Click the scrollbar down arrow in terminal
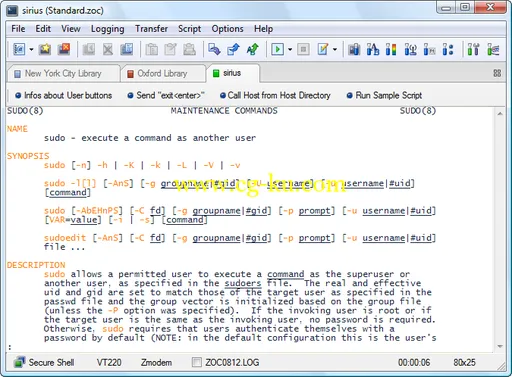 500,347
